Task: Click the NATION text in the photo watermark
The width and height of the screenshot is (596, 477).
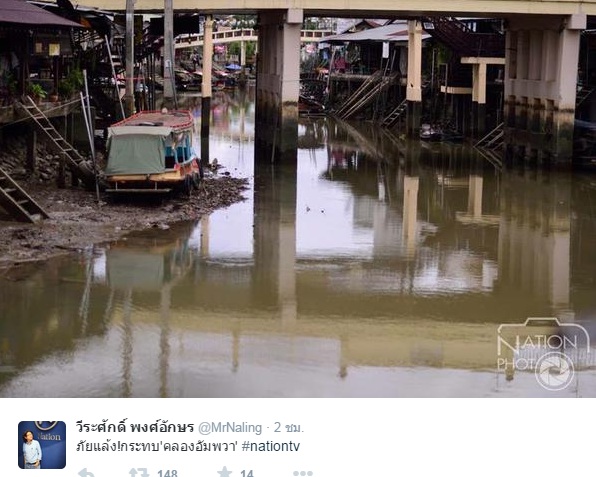Action: (x=537, y=344)
